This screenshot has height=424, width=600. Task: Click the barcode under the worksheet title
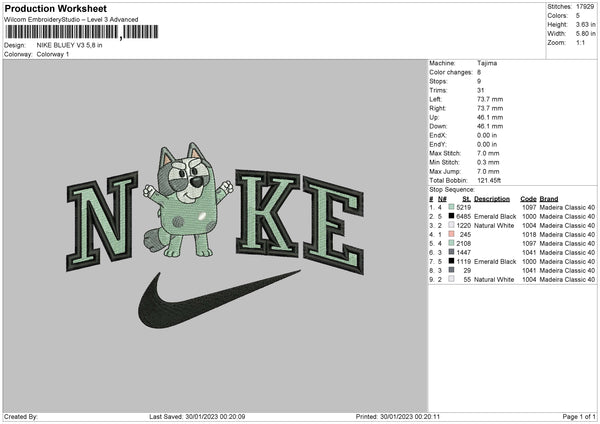click(x=81, y=32)
